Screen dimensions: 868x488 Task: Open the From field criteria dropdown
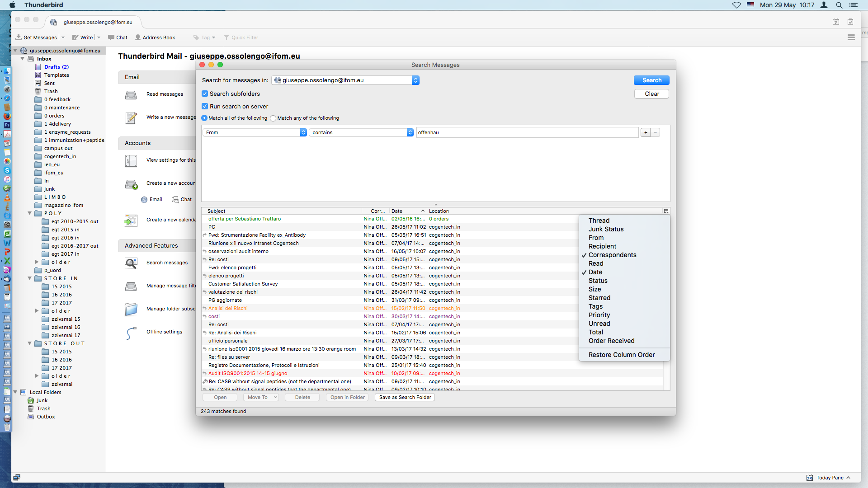tap(255, 132)
